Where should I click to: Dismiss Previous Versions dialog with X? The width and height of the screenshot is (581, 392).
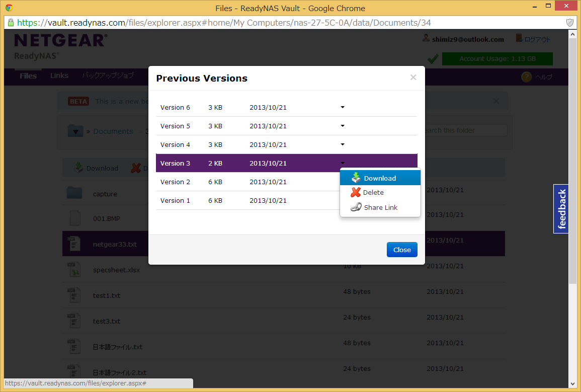pyautogui.click(x=413, y=77)
